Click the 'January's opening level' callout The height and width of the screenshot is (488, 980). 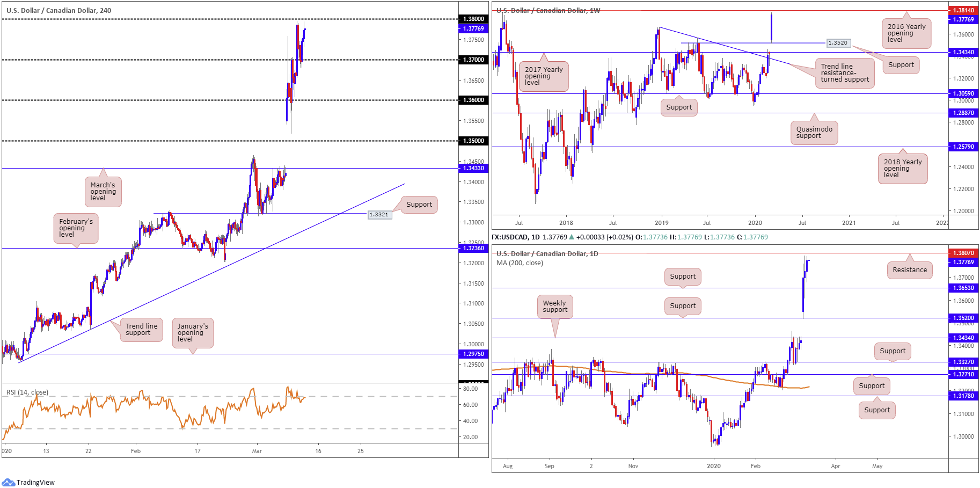pos(193,333)
